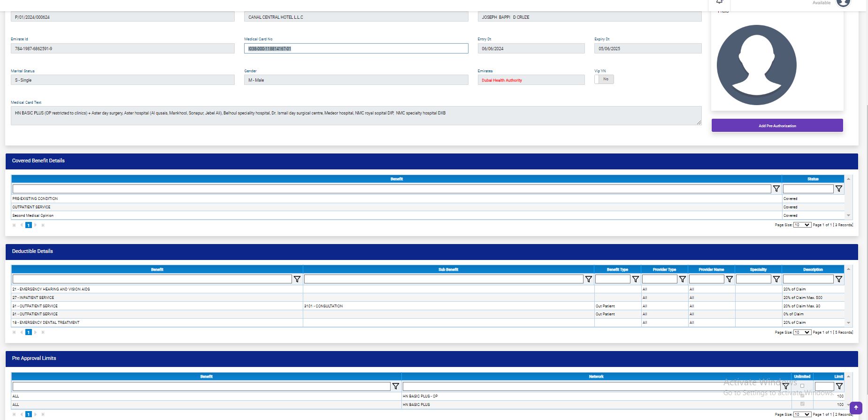Image resolution: width=868 pixels, height=420 pixels.
Task: Open Page Size dropdown under Pre Approval Limits
Action: click(x=802, y=414)
